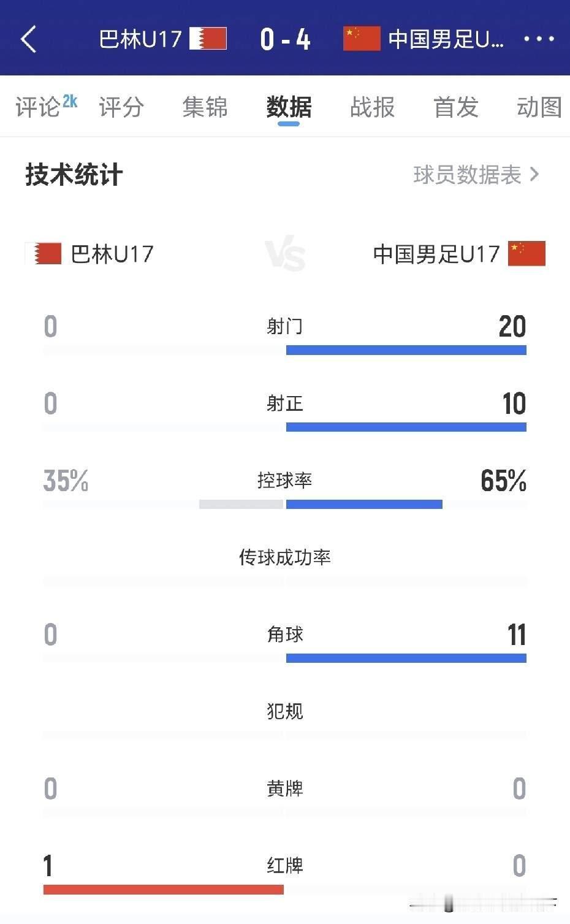Tap the red 红牌 bar
This screenshot has width=570, height=924.
164,889
